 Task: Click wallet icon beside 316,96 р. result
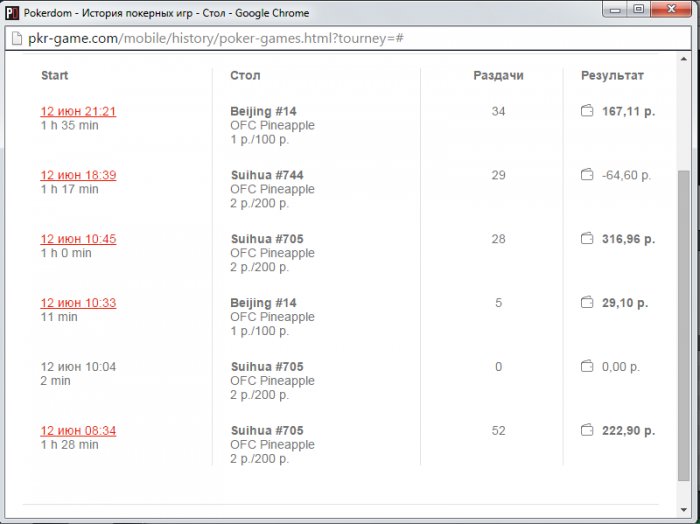(x=587, y=238)
